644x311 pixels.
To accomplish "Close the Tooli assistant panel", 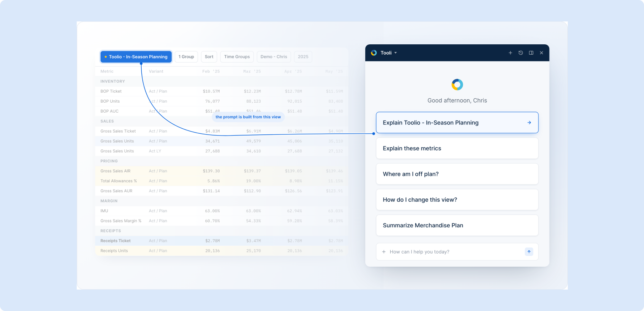I will coord(542,53).
